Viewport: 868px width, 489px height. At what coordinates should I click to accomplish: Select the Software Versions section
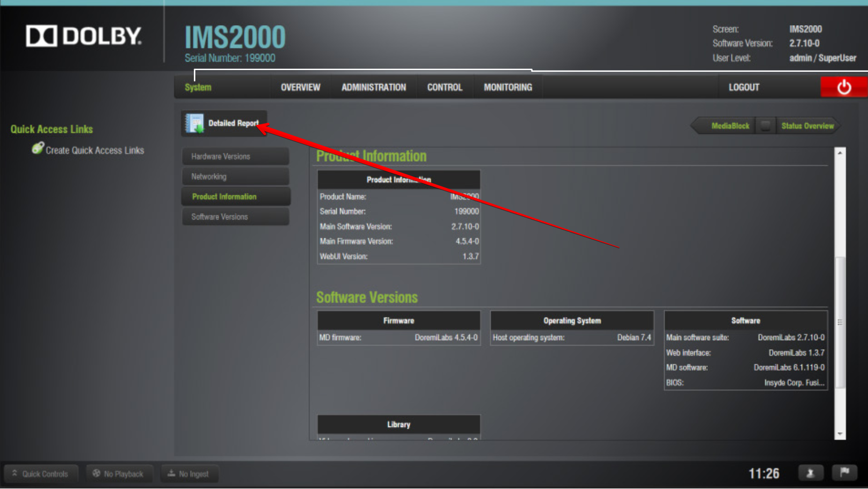(x=236, y=217)
